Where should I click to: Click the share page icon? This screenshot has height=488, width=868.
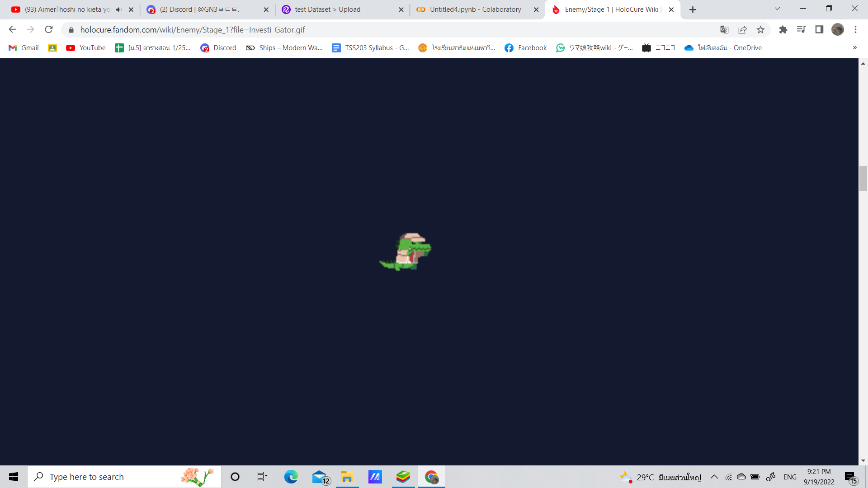pos(742,30)
